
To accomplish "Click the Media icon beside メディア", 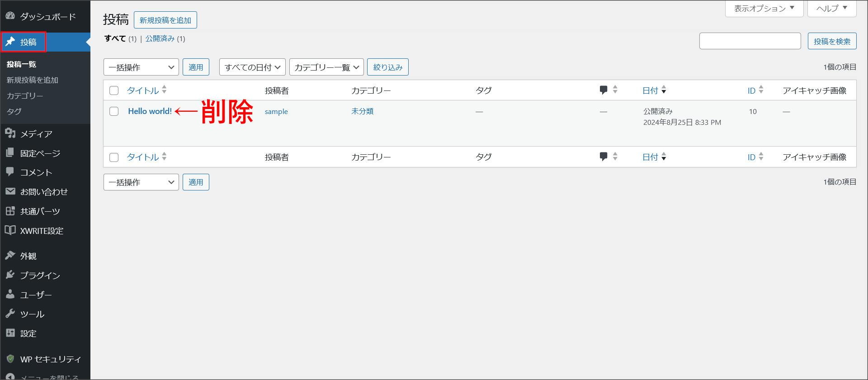I will coord(10,133).
